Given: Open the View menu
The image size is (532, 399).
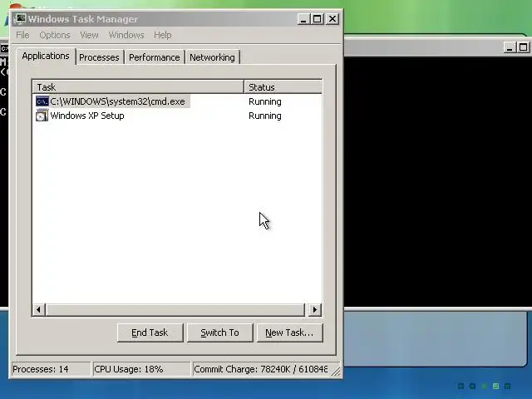Looking at the screenshot, I should [89, 35].
